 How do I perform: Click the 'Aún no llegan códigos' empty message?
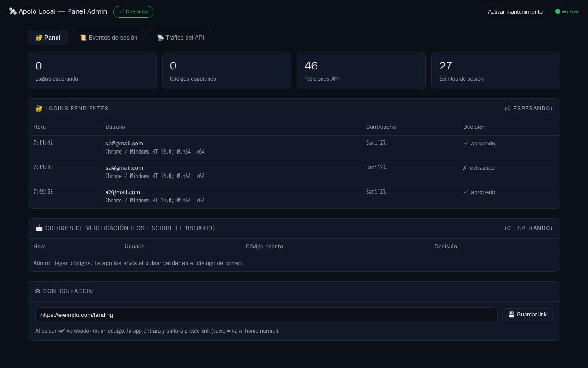tap(138, 263)
